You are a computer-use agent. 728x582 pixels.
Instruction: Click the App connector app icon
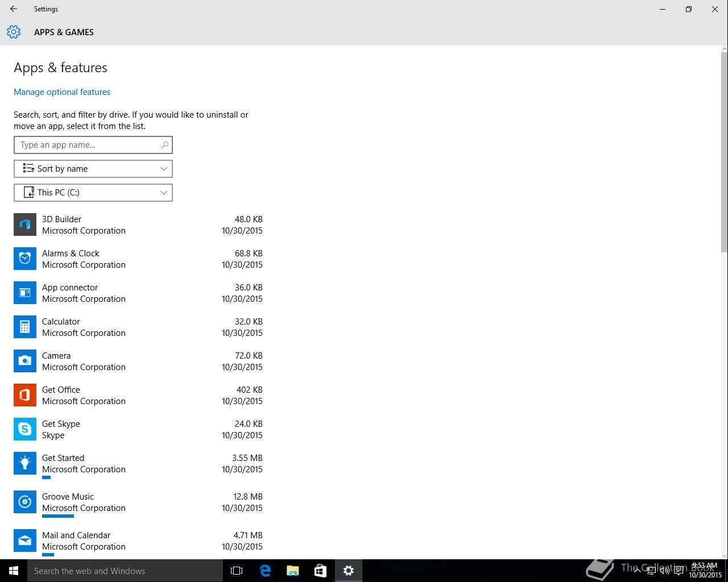tap(25, 293)
